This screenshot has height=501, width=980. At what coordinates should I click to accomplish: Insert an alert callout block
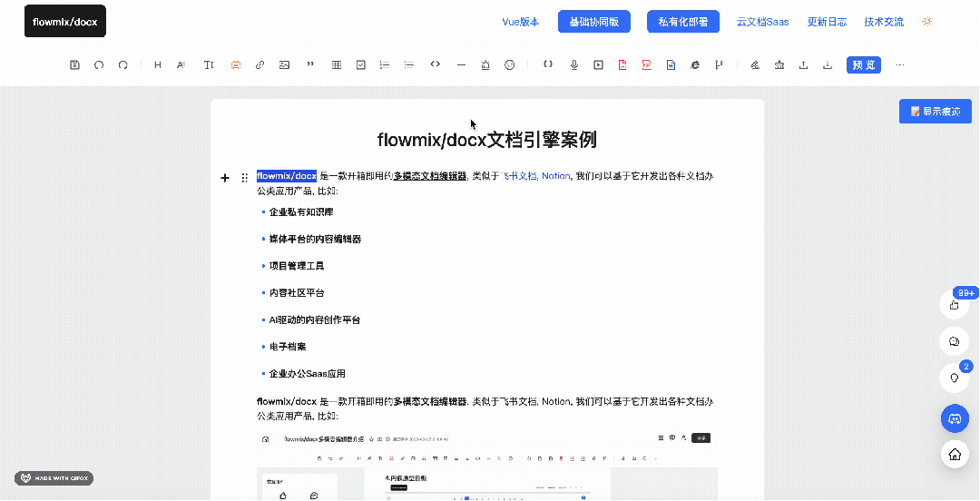point(485,64)
